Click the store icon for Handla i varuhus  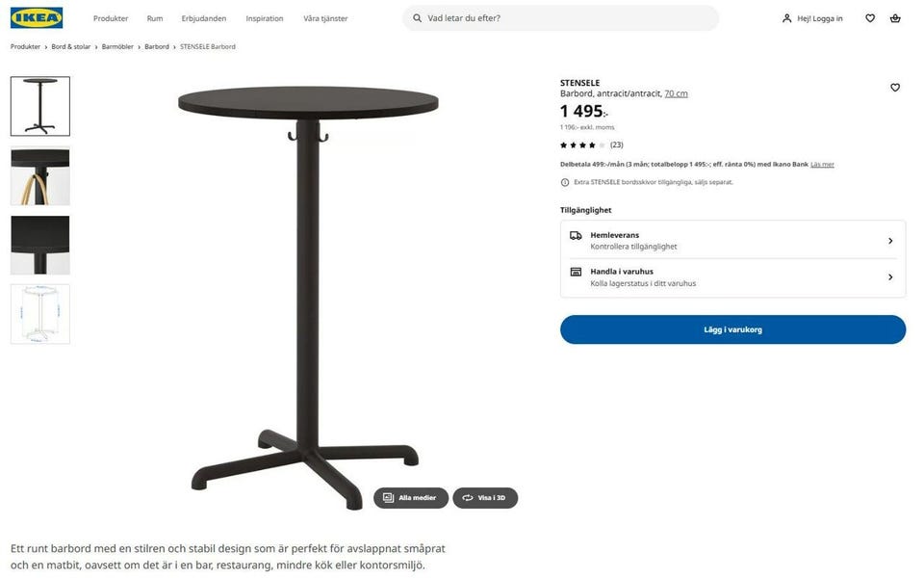576,272
